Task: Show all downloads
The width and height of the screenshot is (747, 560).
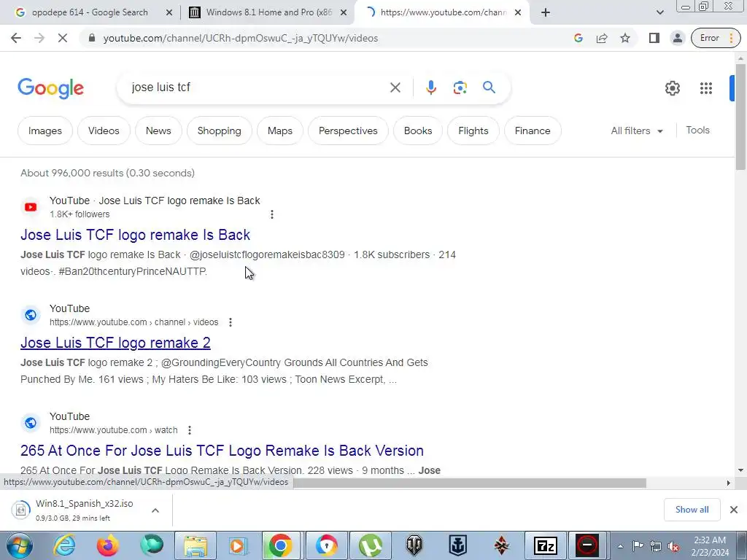Action: coord(692,510)
